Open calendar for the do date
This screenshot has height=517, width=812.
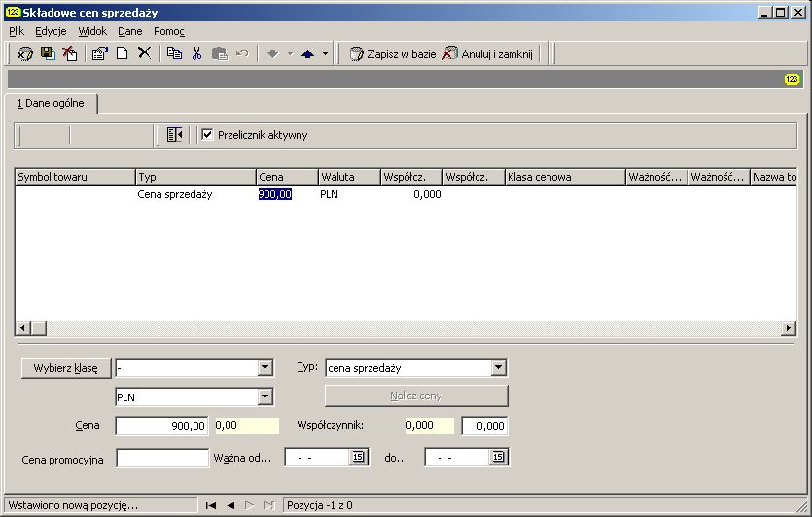[498, 457]
